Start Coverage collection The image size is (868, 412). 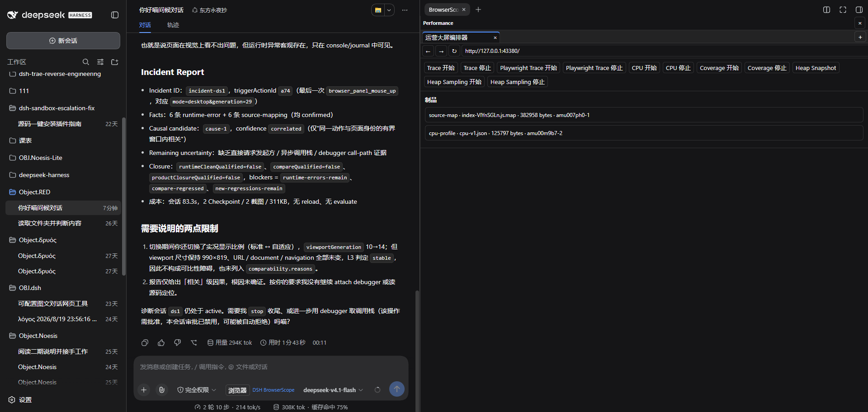coord(719,68)
